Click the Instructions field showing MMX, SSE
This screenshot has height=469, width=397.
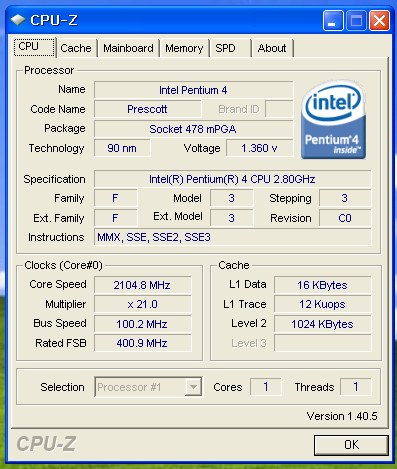coord(232,237)
